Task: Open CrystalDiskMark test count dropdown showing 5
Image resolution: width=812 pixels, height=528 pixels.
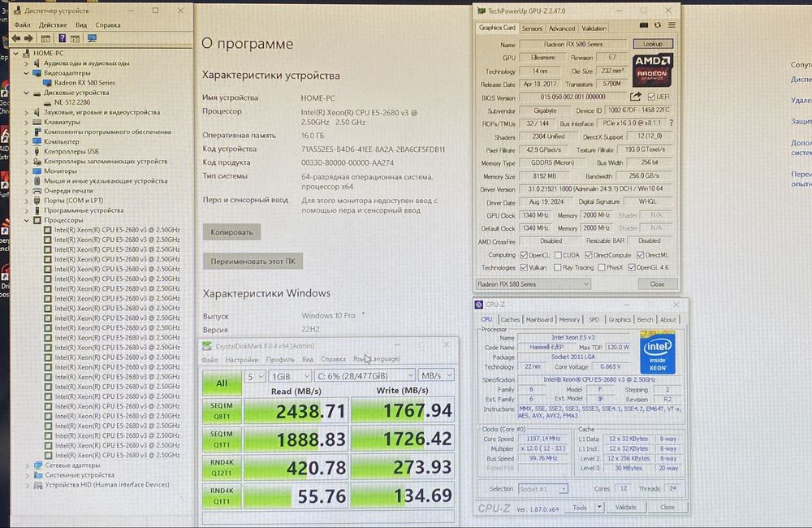Action: pos(255,376)
